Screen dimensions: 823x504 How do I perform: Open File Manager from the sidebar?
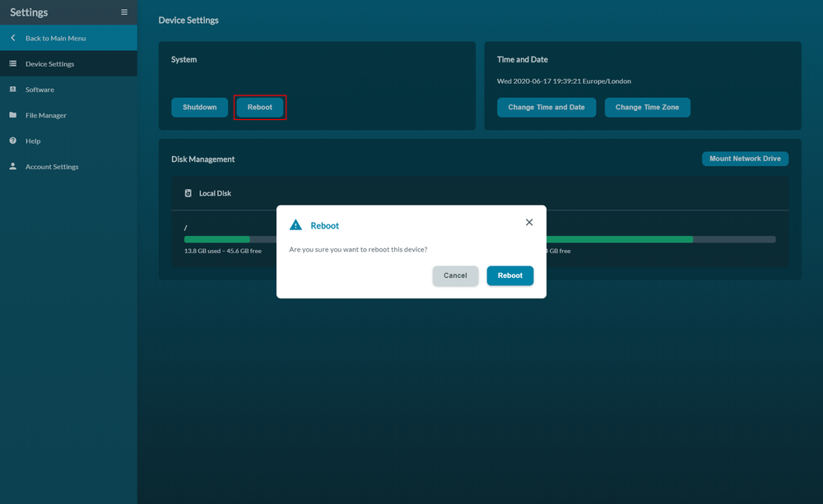click(x=69, y=115)
